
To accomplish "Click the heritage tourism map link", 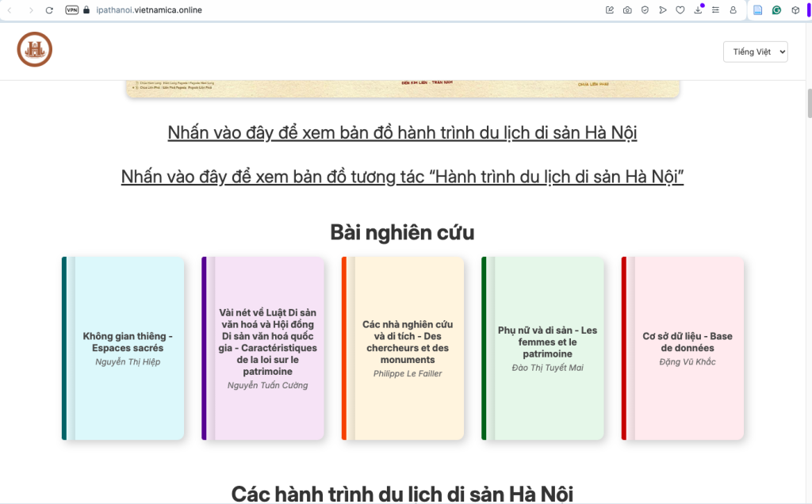I will point(401,132).
